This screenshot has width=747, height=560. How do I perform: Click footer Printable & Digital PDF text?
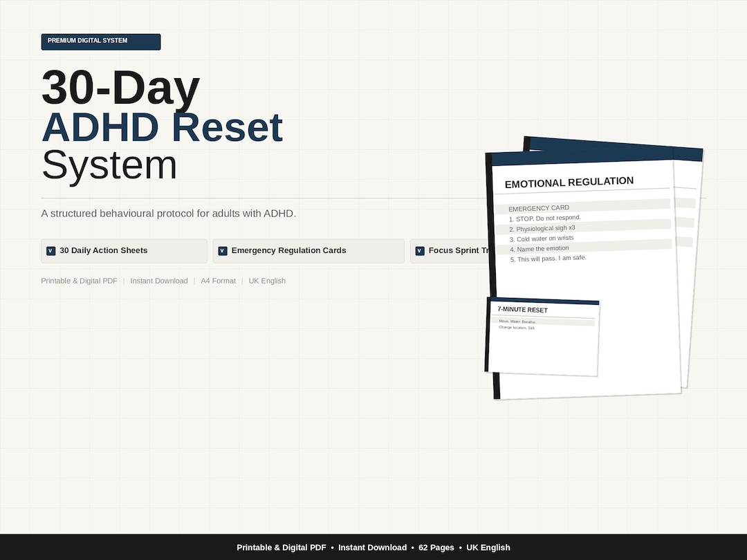pos(282,548)
